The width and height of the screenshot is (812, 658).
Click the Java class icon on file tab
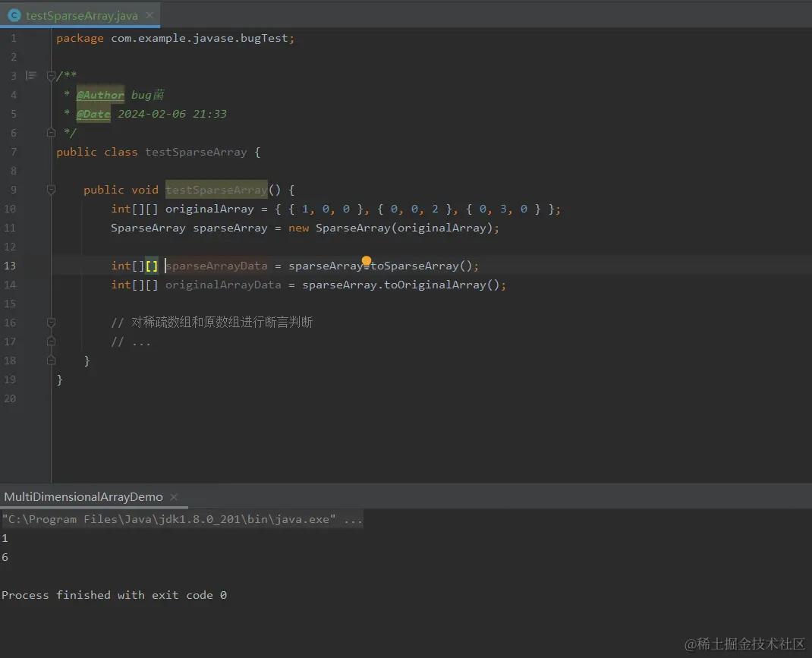[x=14, y=15]
